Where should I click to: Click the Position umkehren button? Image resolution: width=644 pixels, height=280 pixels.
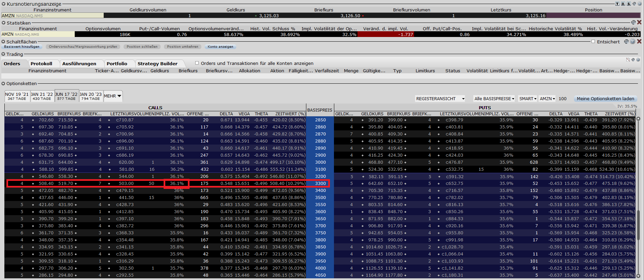[x=183, y=47]
